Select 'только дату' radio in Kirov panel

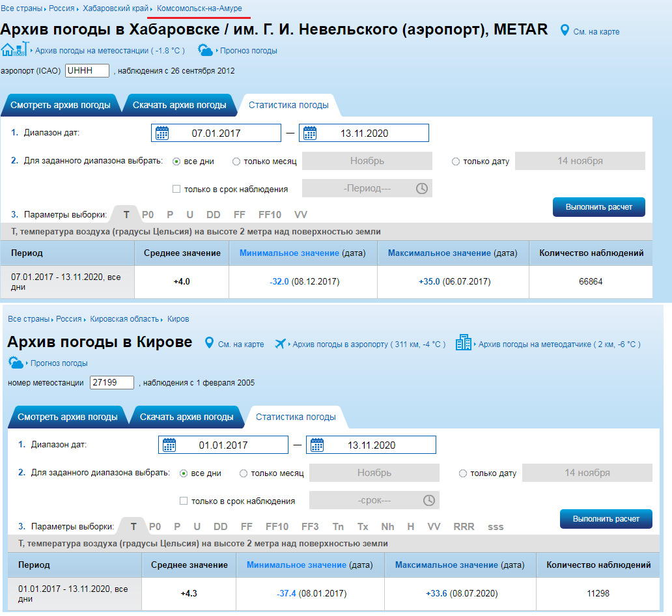[x=463, y=473]
